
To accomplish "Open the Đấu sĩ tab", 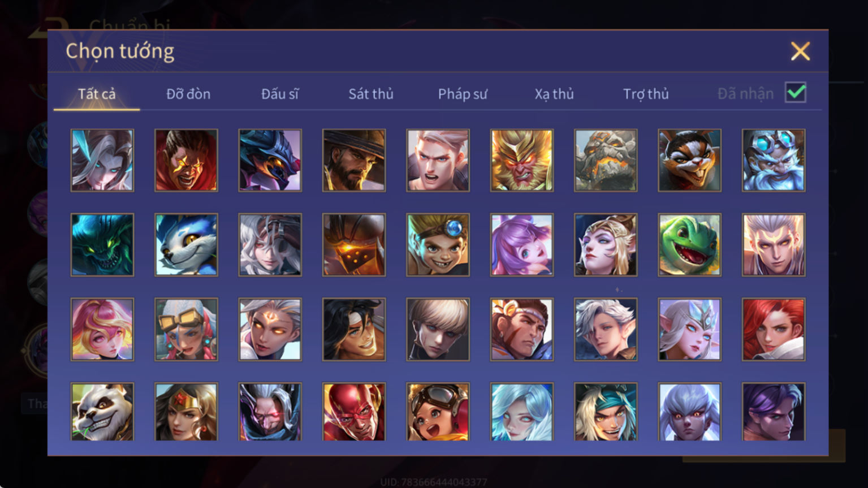I will tap(280, 94).
